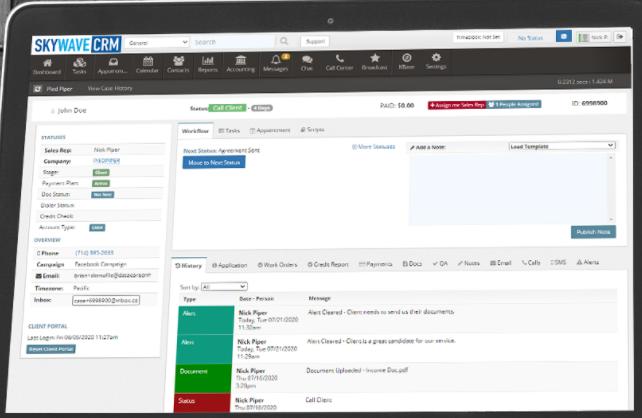Switch to the QA tab

point(441,264)
